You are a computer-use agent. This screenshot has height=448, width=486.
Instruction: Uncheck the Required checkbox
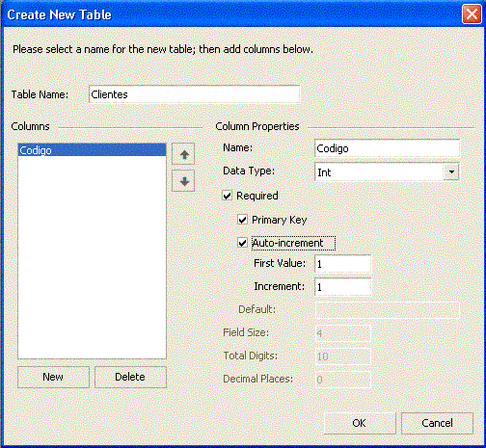coord(227,196)
